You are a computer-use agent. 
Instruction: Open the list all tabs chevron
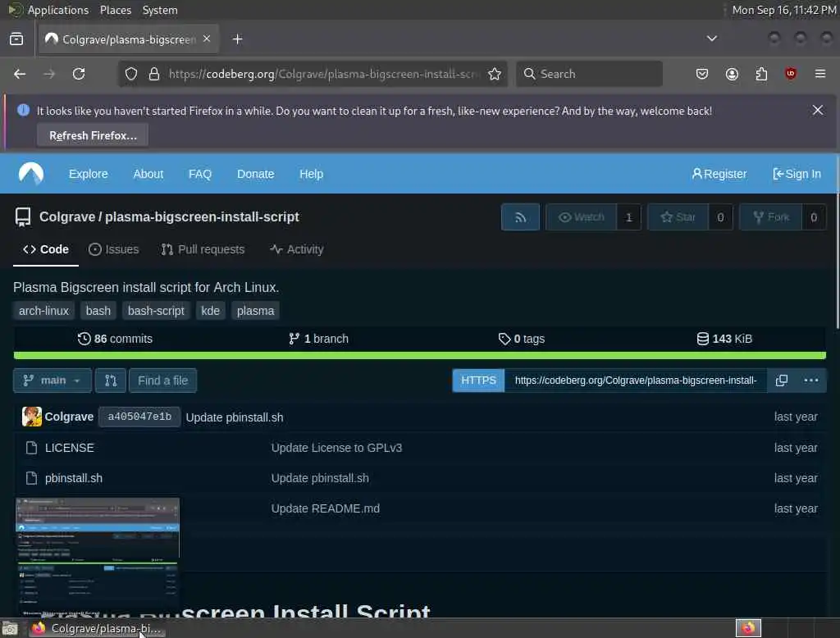[x=711, y=39]
